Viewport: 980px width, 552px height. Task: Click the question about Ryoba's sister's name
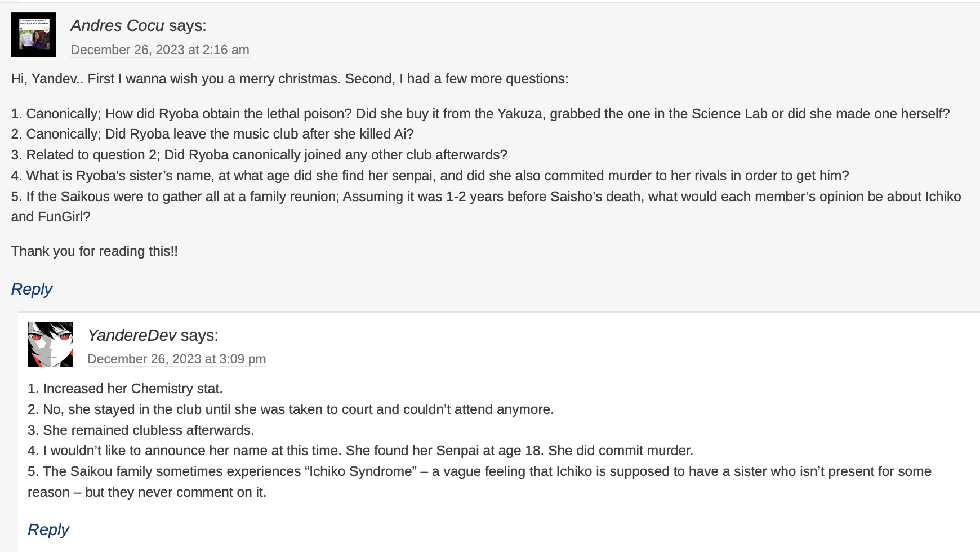(430, 176)
